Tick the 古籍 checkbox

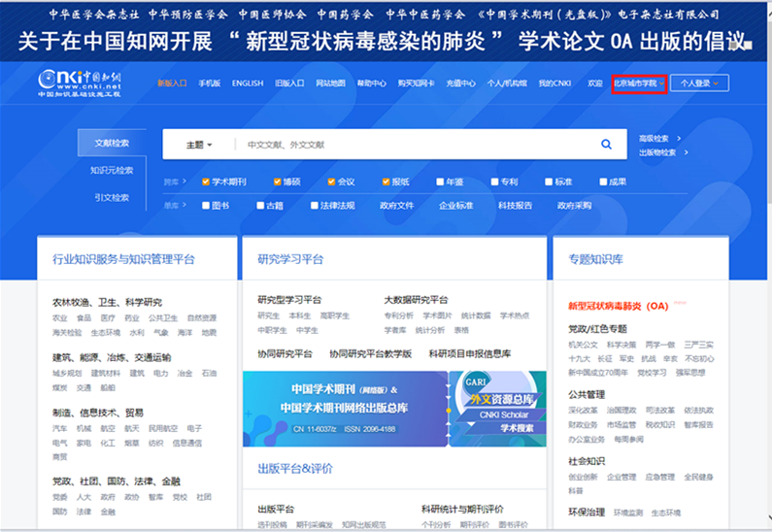tap(260, 205)
